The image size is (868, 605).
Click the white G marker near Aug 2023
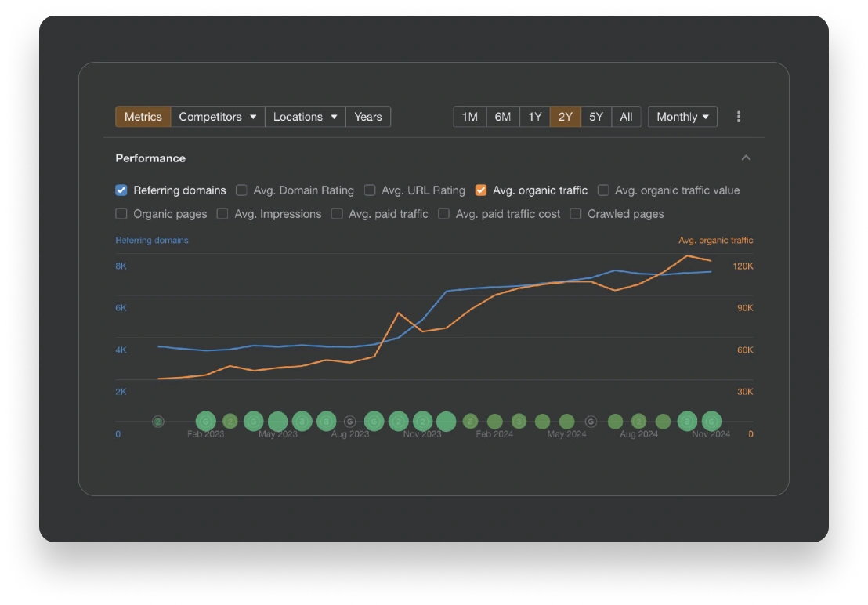point(349,422)
